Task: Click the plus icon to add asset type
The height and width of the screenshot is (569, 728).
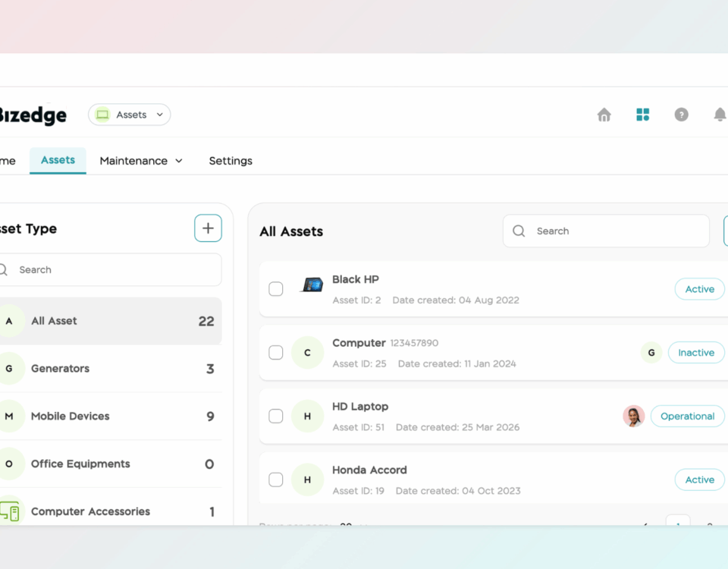Action: (208, 228)
